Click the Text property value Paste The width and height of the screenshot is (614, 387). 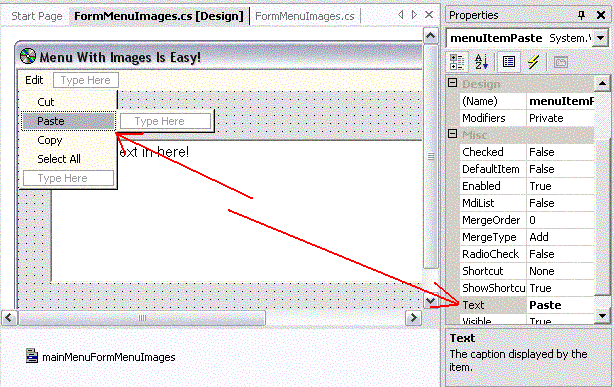click(x=561, y=305)
